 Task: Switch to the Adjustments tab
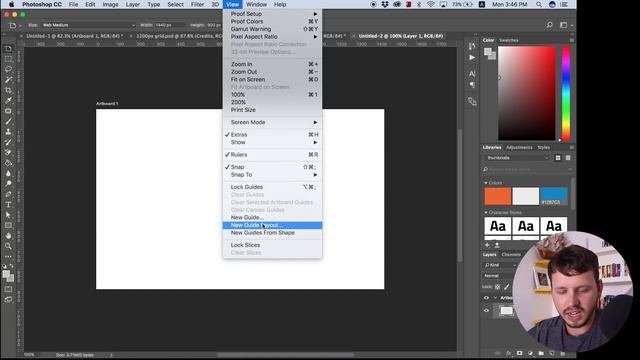tap(519, 147)
